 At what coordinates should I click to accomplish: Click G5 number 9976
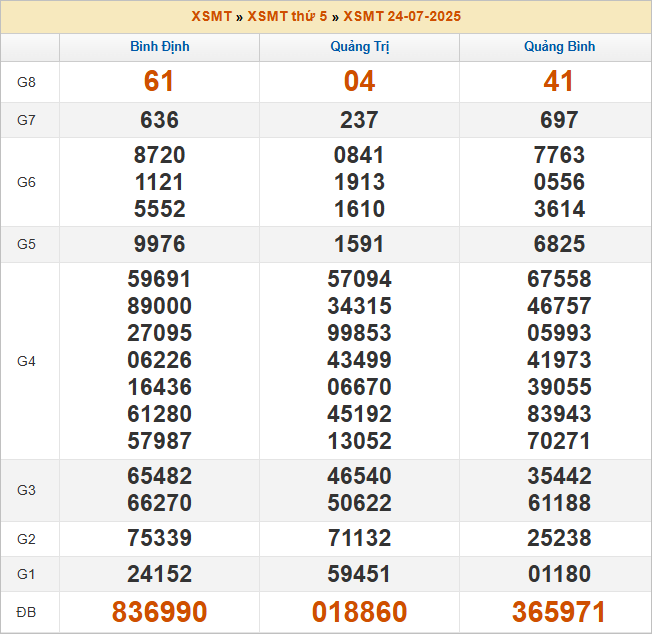[x=159, y=244]
